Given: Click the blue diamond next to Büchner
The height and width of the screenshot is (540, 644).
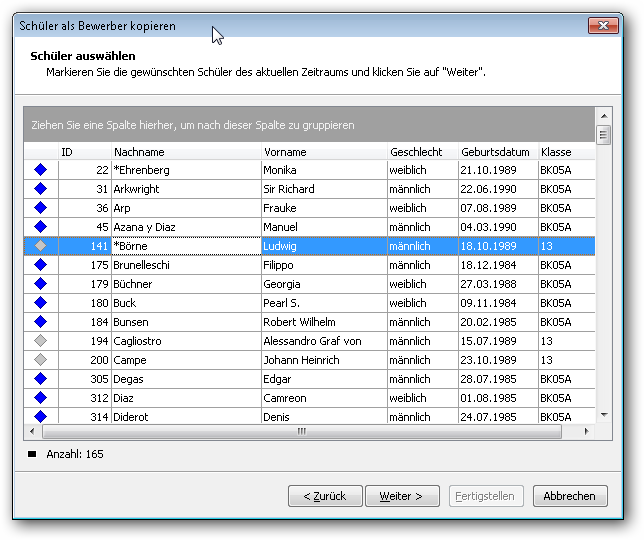Looking at the screenshot, I should 40,284.
